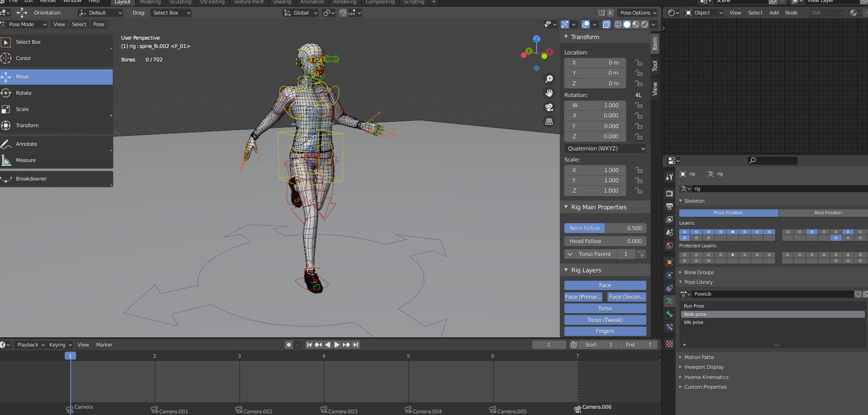Open the World properties globe icon
This screenshot has height=415, width=868.
pyautogui.click(x=670, y=246)
